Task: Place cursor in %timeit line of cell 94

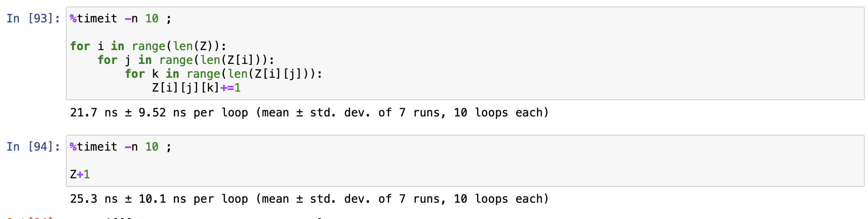Action: coord(121,147)
